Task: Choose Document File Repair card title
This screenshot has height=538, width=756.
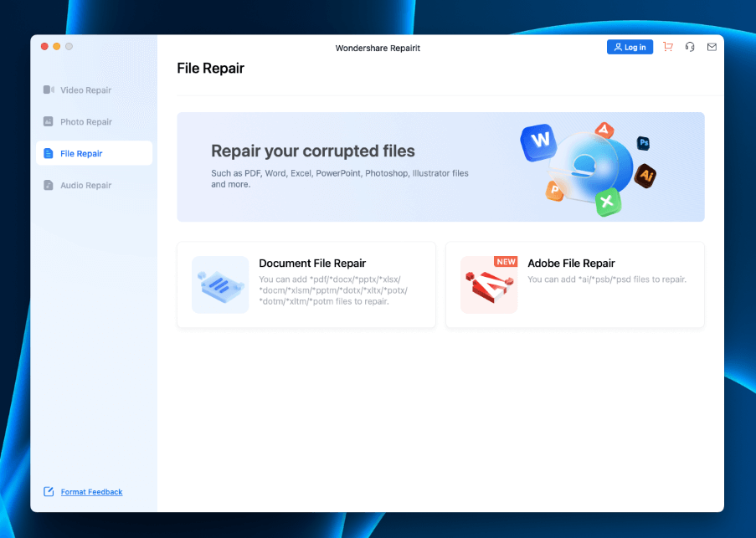Action: [312, 263]
